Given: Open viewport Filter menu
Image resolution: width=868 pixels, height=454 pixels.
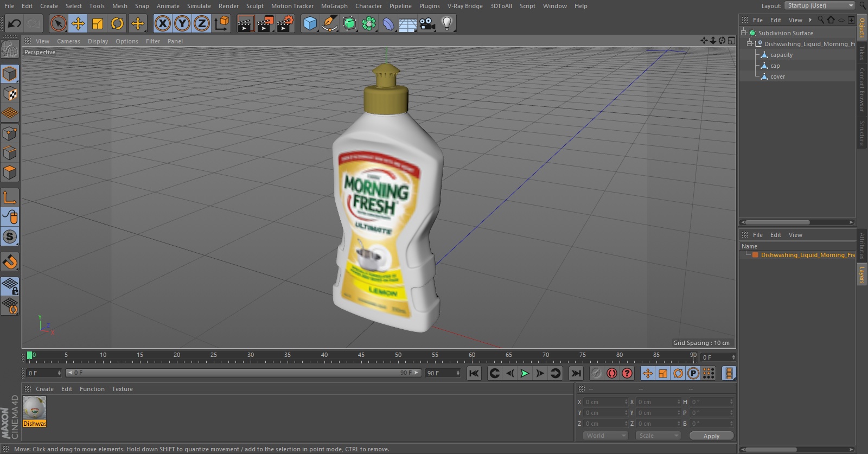Looking at the screenshot, I should (x=153, y=41).
